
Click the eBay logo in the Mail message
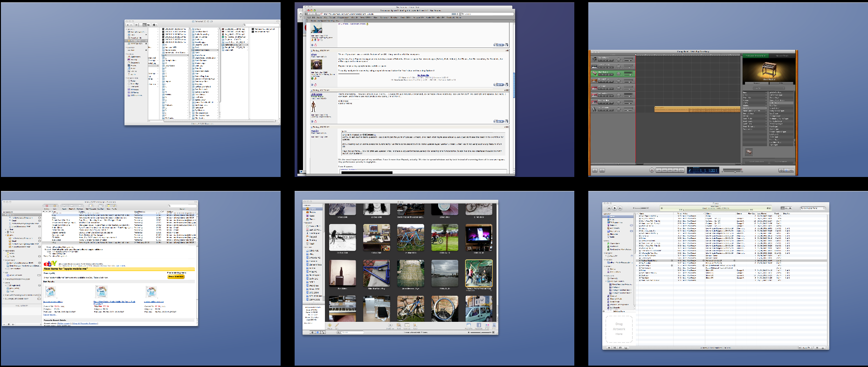pos(50,264)
